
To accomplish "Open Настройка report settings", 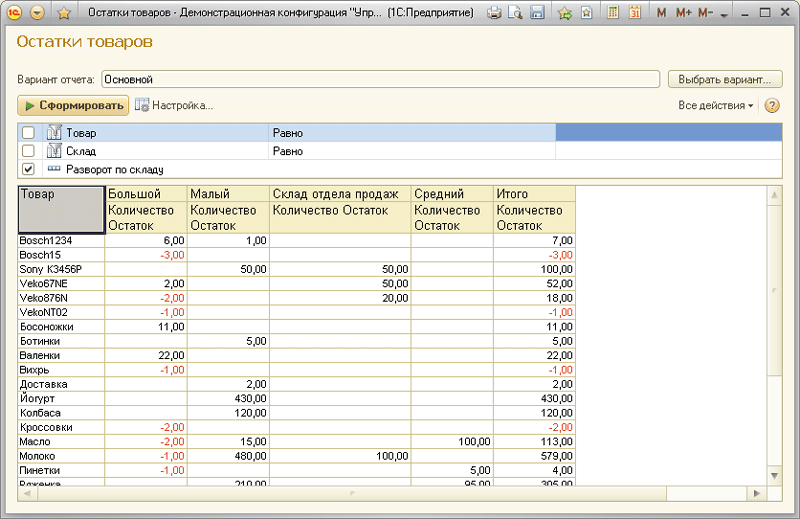I will point(174,105).
